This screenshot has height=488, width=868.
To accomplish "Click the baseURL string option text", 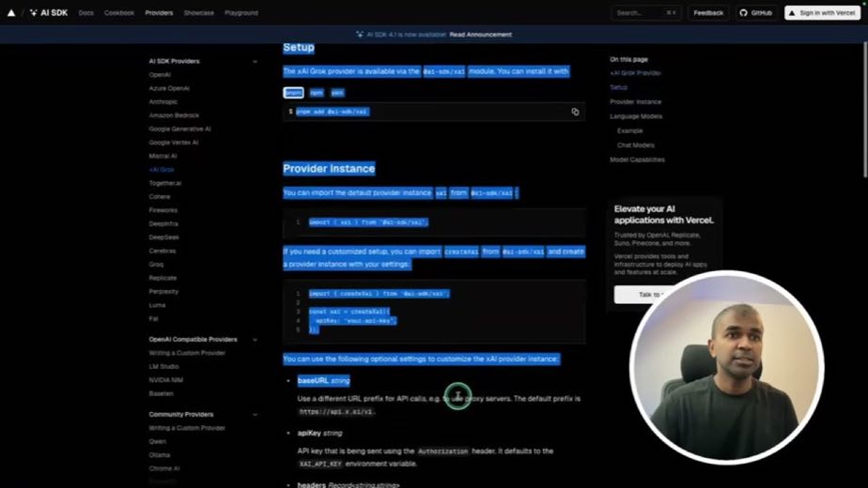I will tap(323, 381).
